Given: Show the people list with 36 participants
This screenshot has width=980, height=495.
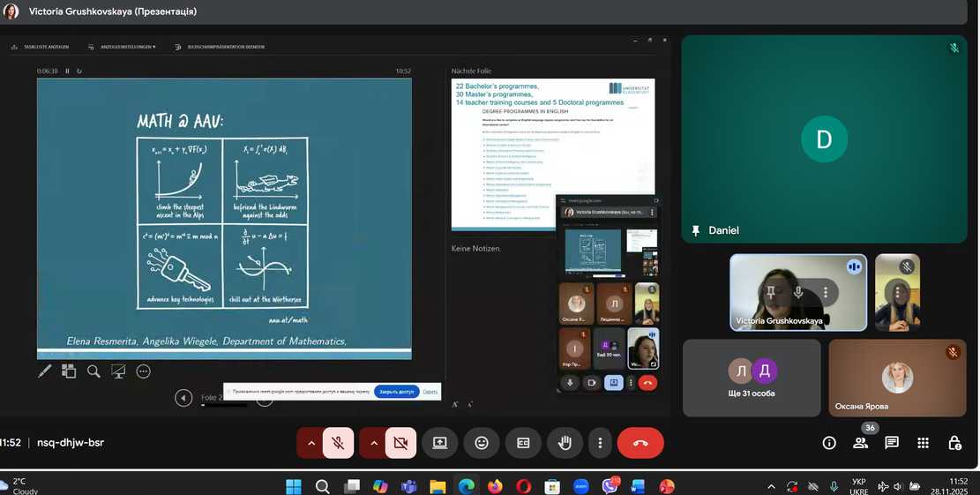Looking at the screenshot, I should pos(860,443).
